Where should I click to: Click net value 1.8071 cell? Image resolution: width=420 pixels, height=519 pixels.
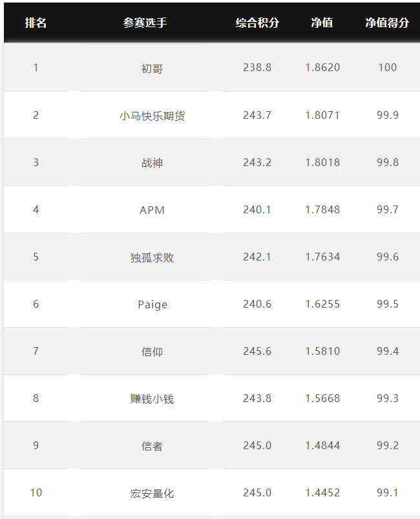[x=322, y=115]
